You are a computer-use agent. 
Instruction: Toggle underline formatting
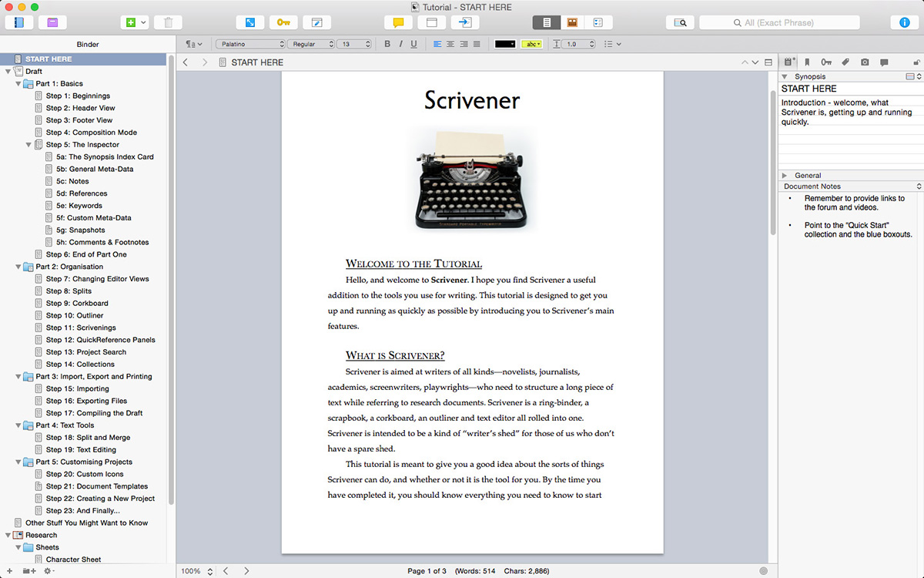[x=413, y=44]
